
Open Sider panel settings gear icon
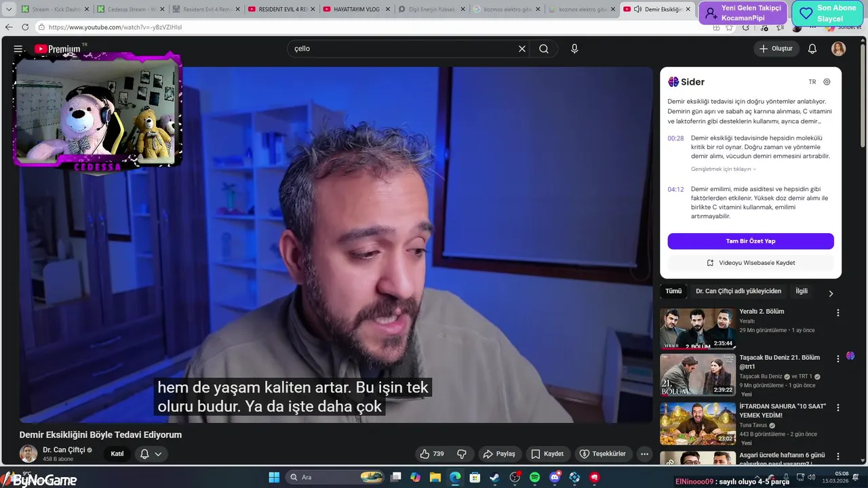click(x=827, y=82)
